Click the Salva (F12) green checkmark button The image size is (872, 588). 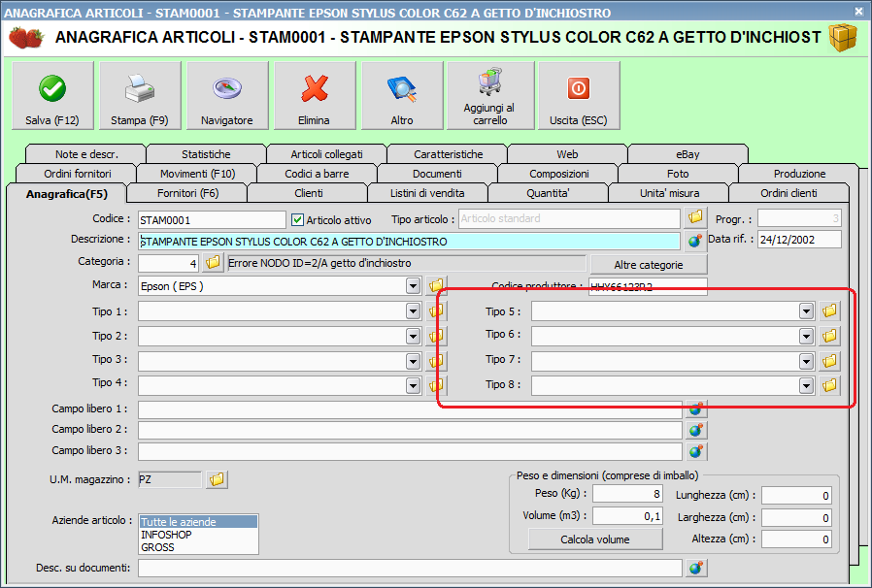[52, 96]
